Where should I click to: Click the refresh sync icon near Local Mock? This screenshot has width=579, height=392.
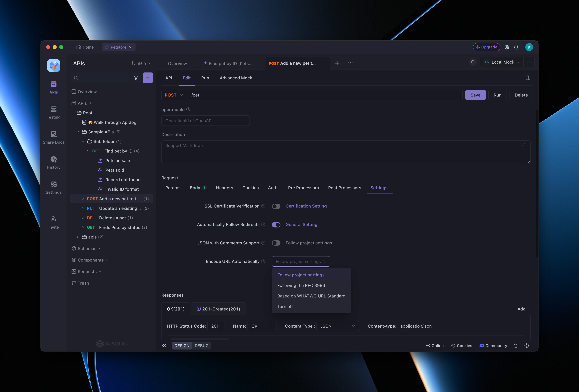click(473, 62)
